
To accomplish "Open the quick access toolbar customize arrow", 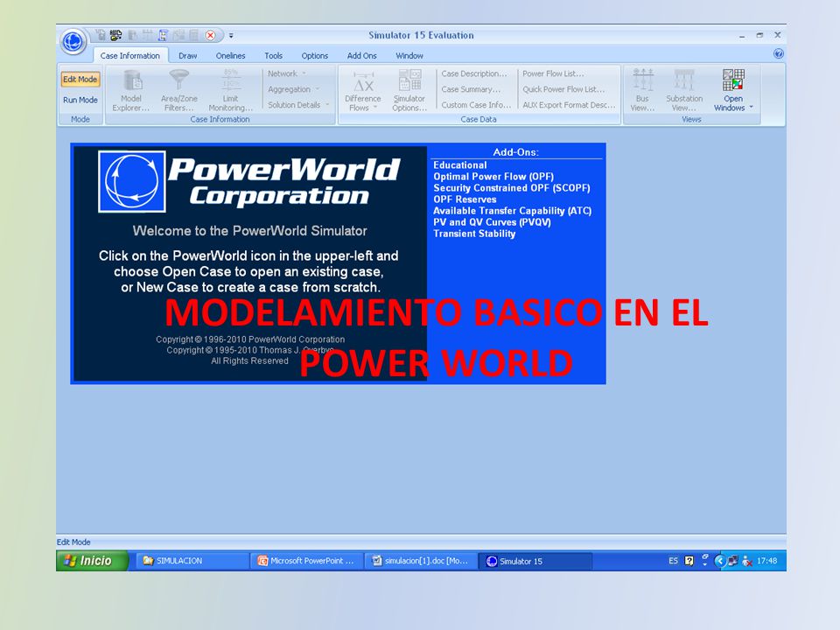I will click(x=231, y=36).
